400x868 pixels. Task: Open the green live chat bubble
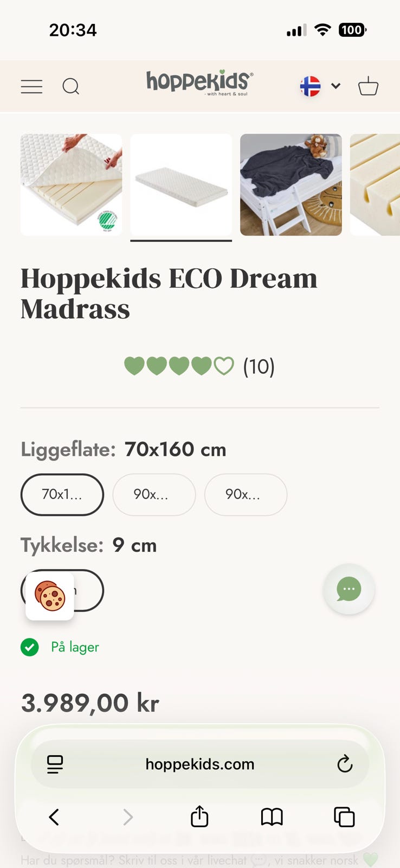(x=349, y=589)
